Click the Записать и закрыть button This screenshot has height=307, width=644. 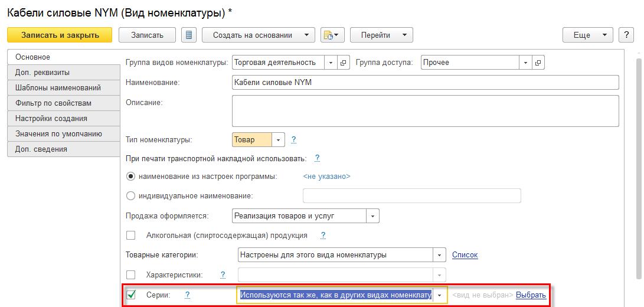(60, 35)
